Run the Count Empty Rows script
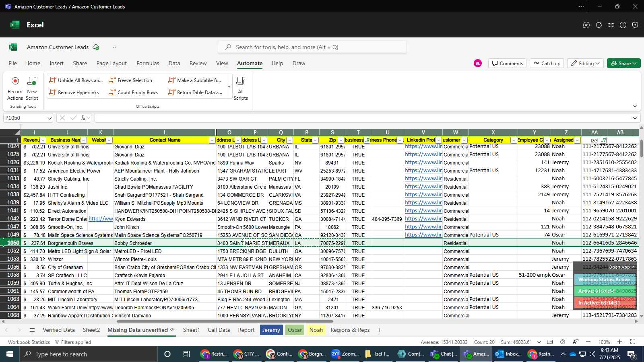644x362 pixels. (x=133, y=93)
